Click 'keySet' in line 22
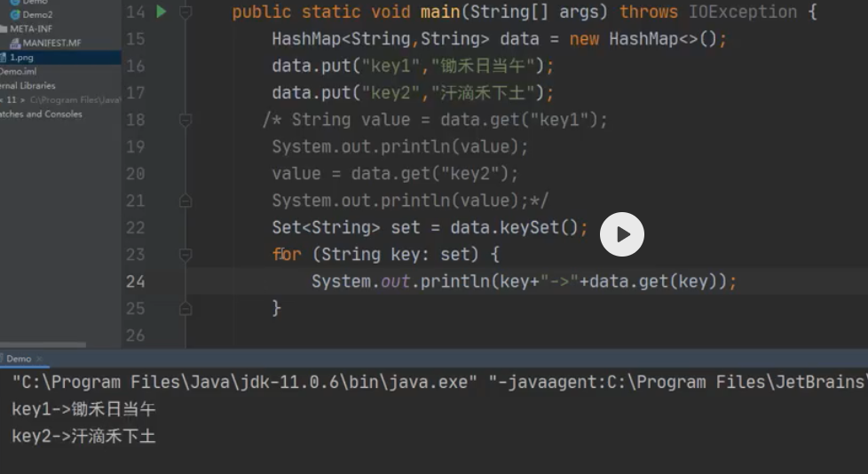The height and width of the screenshot is (474, 868). (530, 227)
